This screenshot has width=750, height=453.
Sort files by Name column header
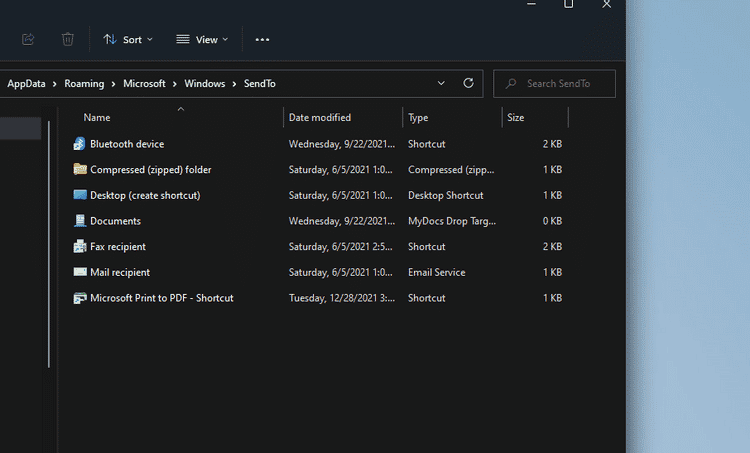point(97,118)
